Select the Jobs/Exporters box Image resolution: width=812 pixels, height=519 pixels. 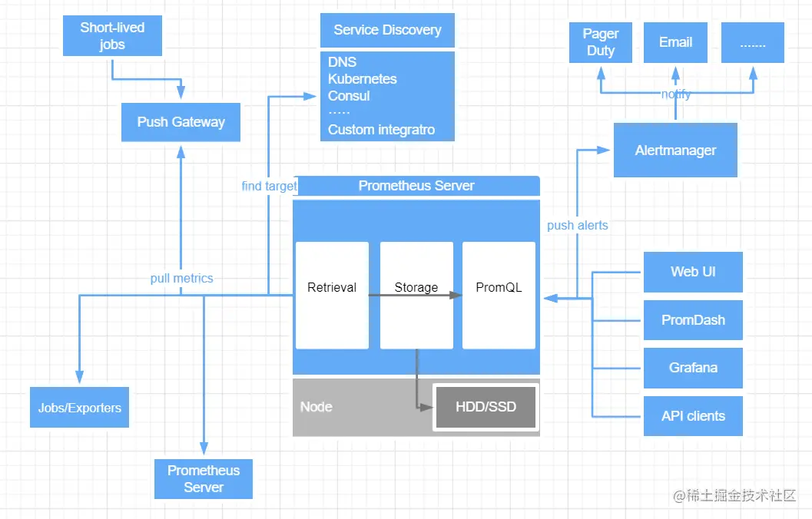79,408
